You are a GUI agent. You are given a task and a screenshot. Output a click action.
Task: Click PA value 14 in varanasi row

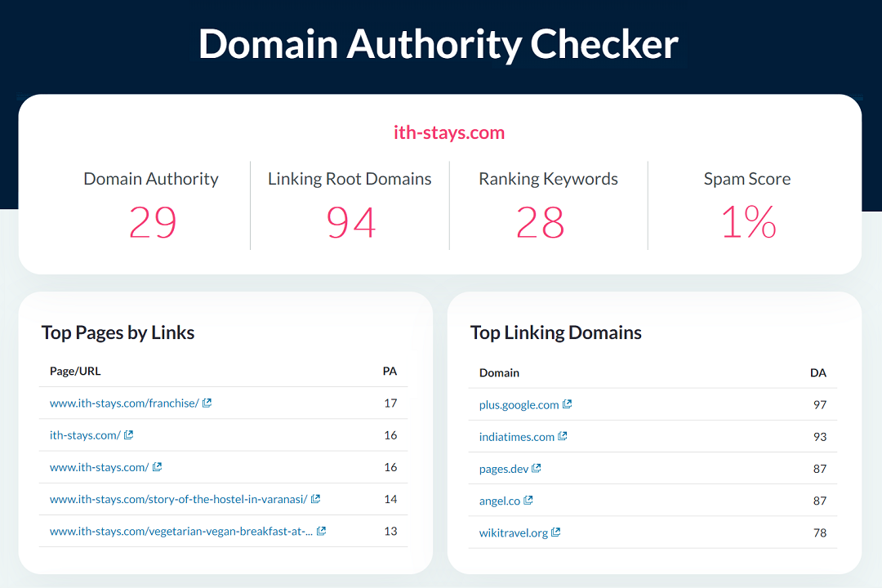click(x=390, y=499)
